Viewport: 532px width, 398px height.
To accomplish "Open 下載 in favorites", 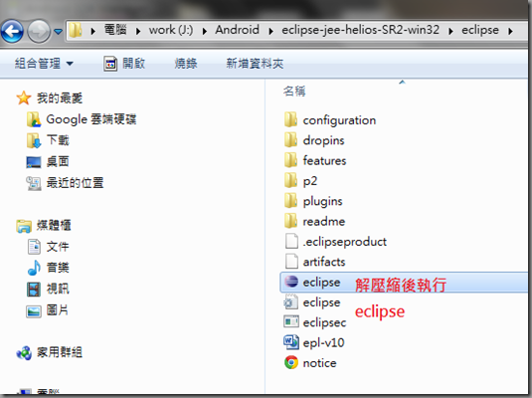I will [x=58, y=140].
